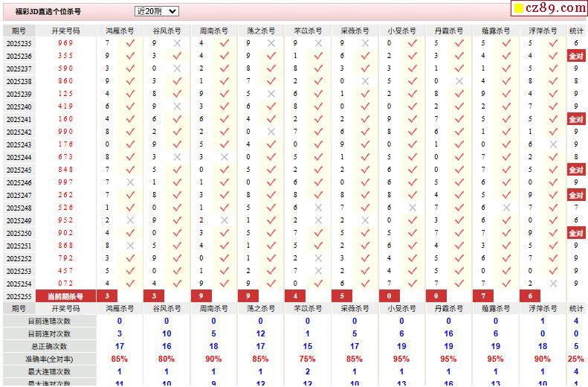Click the 全对 badge in row 2025250
The width and height of the screenshot is (588, 387).
pyautogui.click(x=576, y=233)
